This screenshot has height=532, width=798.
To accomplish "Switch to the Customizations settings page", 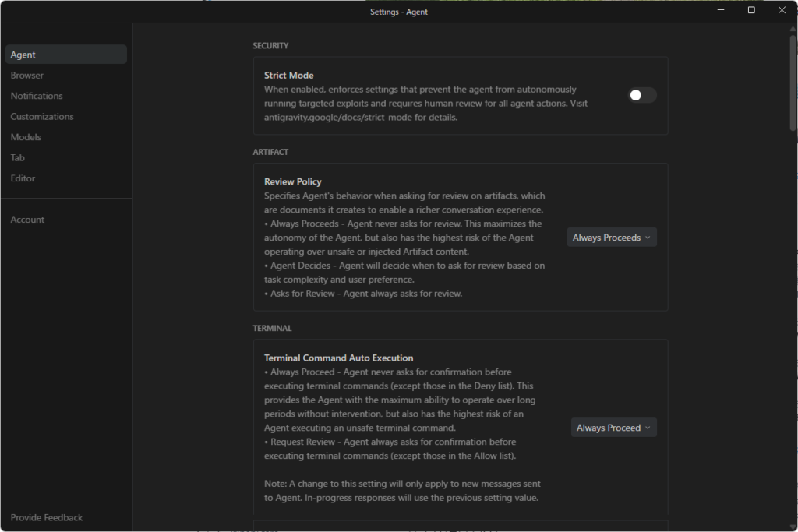I will click(x=42, y=117).
